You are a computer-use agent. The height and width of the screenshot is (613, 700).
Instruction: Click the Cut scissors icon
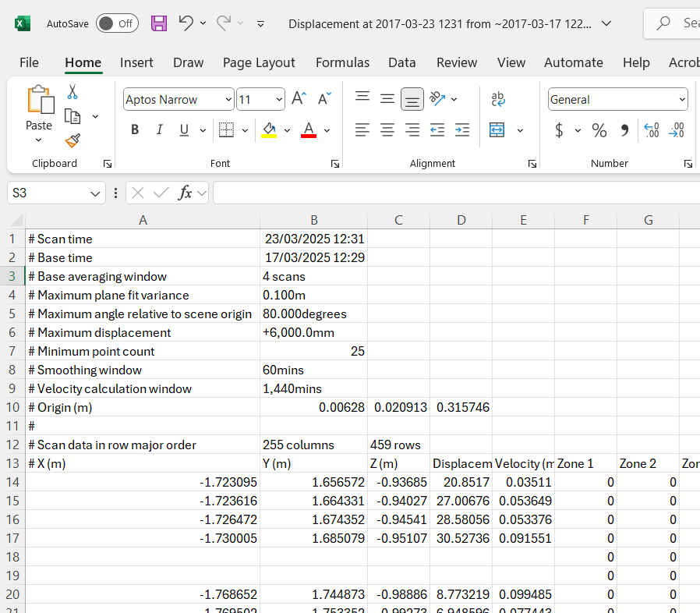(72, 91)
